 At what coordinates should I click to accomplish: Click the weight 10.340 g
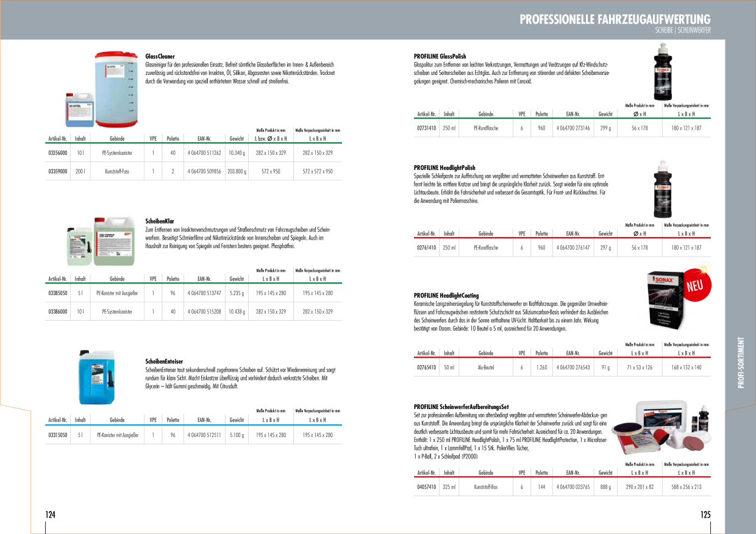237,153
